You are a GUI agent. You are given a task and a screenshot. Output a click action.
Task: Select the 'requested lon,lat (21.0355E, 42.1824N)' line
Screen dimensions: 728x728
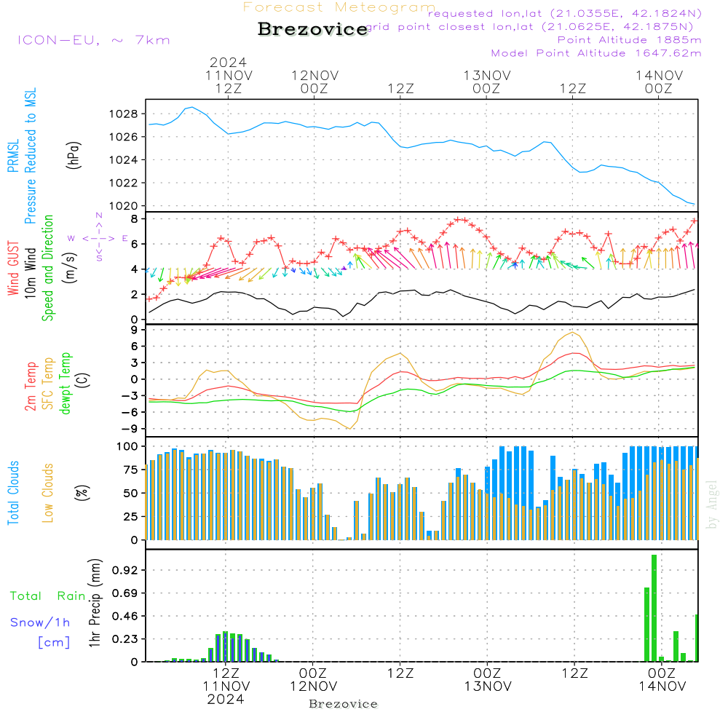point(565,13)
